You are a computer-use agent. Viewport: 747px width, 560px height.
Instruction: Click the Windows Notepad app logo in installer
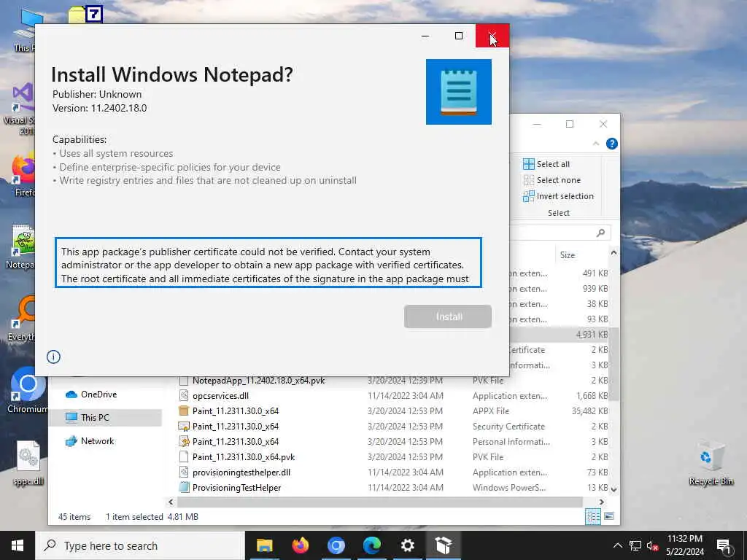[458, 92]
